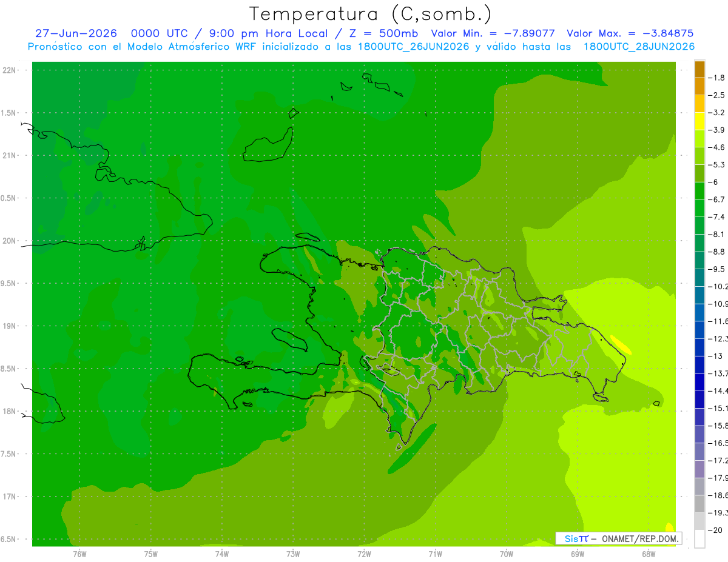Image resolution: width=728 pixels, height=562 pixels.
Task: Click the '-8.1' colorbar value
Action: (717, 234)
